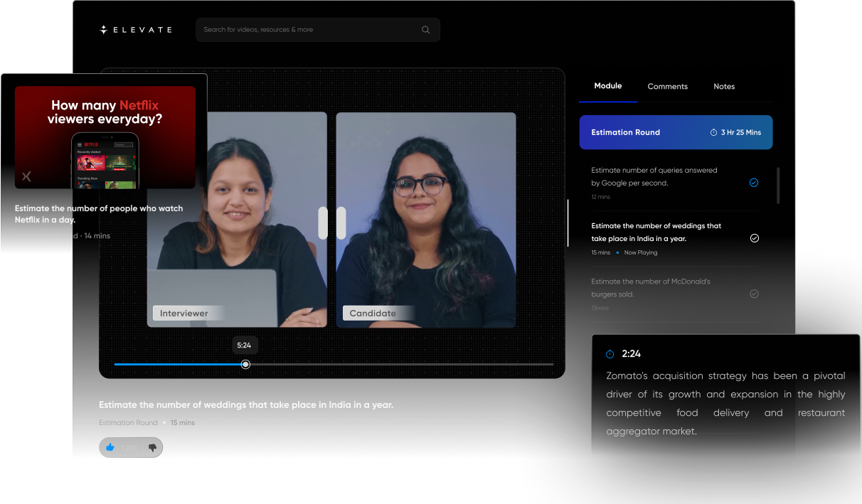The image size is (862, 504).
Task: Click the blue stopwatch icon beside 2:24
Action: pos(610,354)
